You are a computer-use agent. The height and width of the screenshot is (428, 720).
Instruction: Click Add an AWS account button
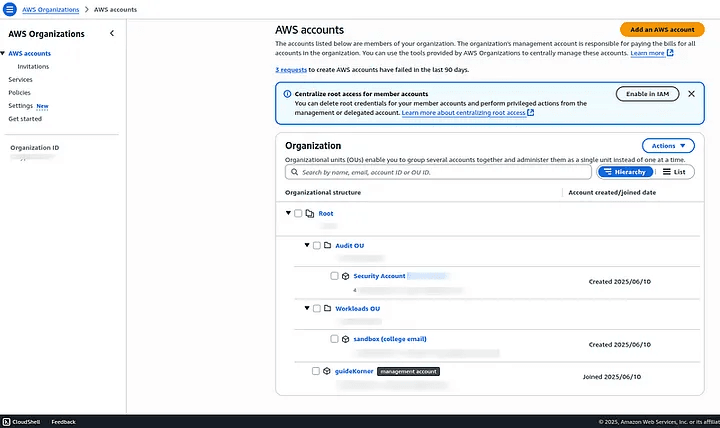662,29
